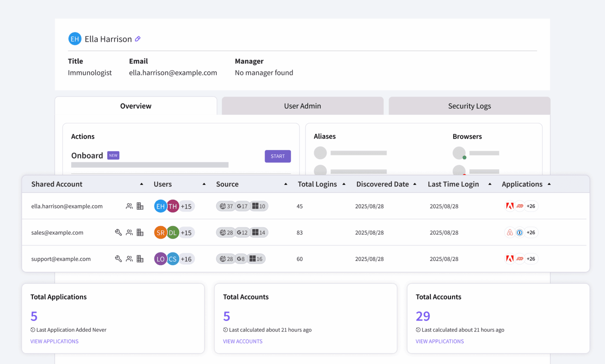The width and height of the screenshot is (605, 364).
Task: Expand the +15 users on the sales row
Action: point(186,232)
